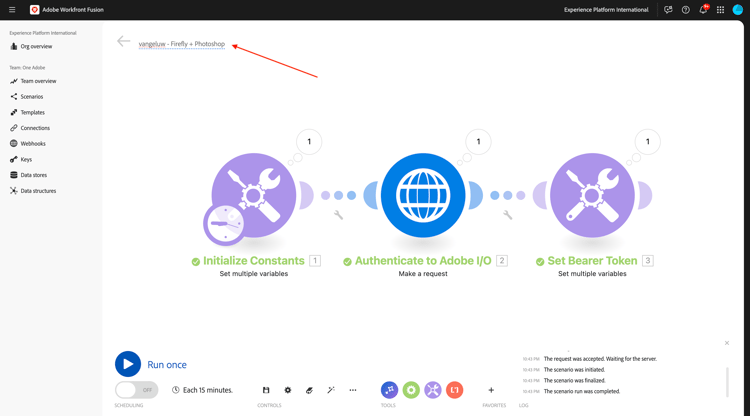750x416 pixels.
Task: Open the notes icon in controls
Action: click(x=309, y=390)
